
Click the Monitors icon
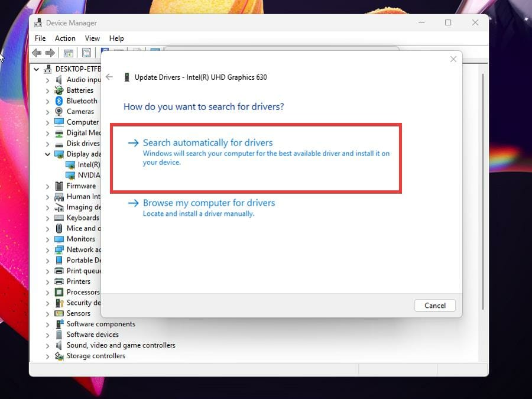coord(59,239)
